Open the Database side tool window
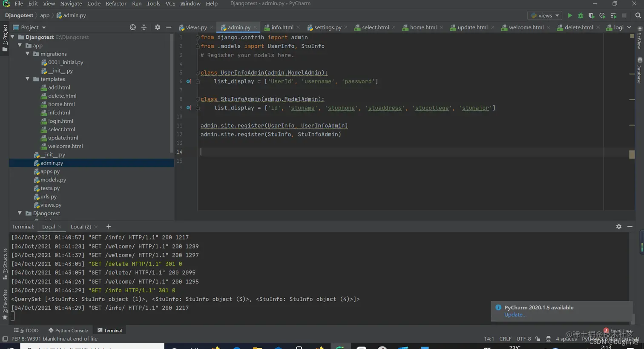644x349 pixels. [x=640, y=70]
